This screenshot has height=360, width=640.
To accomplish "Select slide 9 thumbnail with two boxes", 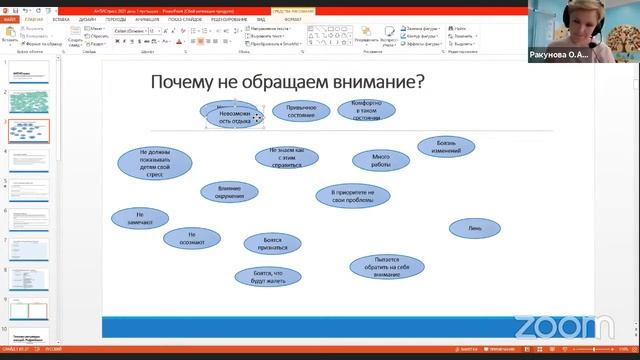I will click(29, 309).
